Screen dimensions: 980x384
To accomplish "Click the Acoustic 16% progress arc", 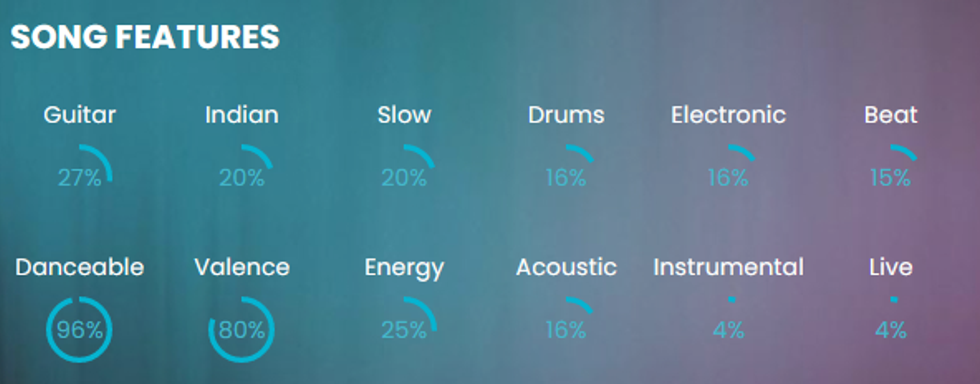I will point(566,330).
